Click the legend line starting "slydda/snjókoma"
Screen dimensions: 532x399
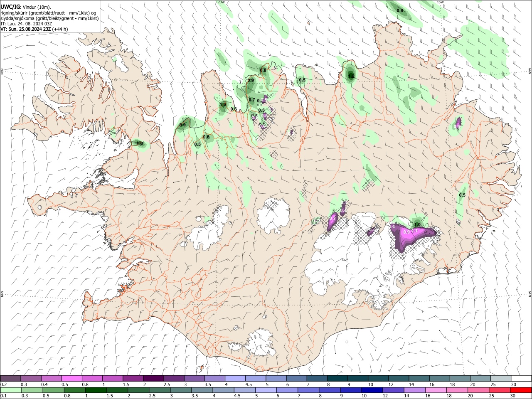coord(50,18)
